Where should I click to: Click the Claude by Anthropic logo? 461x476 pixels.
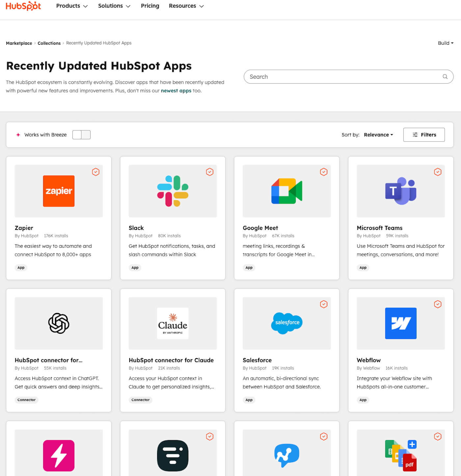point(173,323)
